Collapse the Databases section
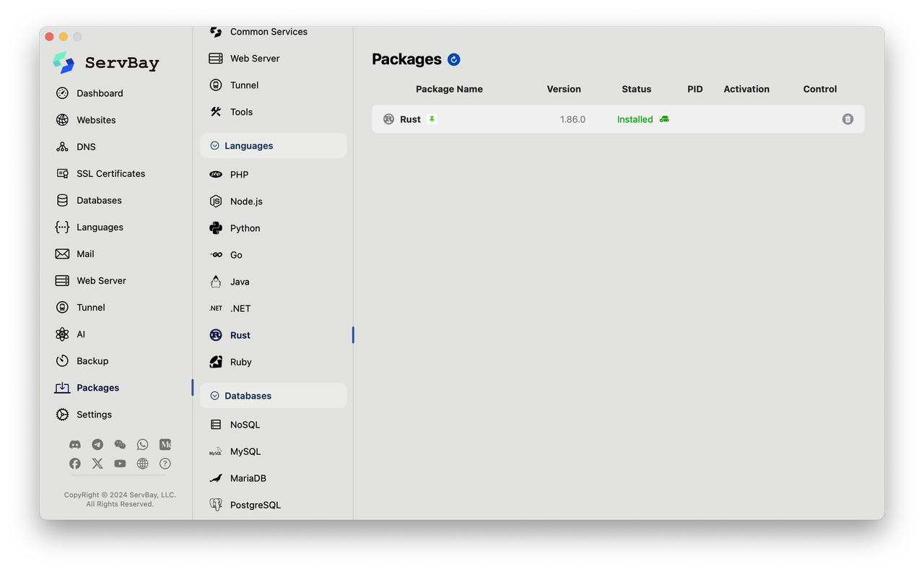The height and width of the screenshot is (572, 924). point(214,396)
